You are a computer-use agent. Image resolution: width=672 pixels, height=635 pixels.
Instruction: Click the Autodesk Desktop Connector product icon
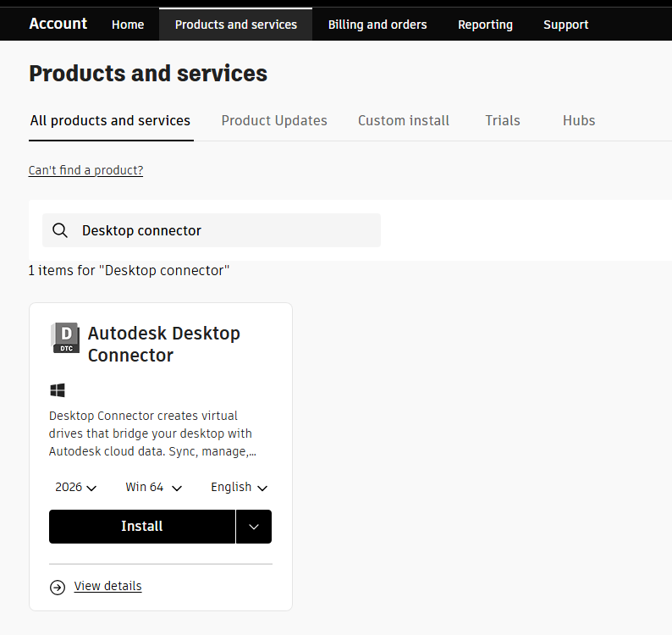point(65,338)
